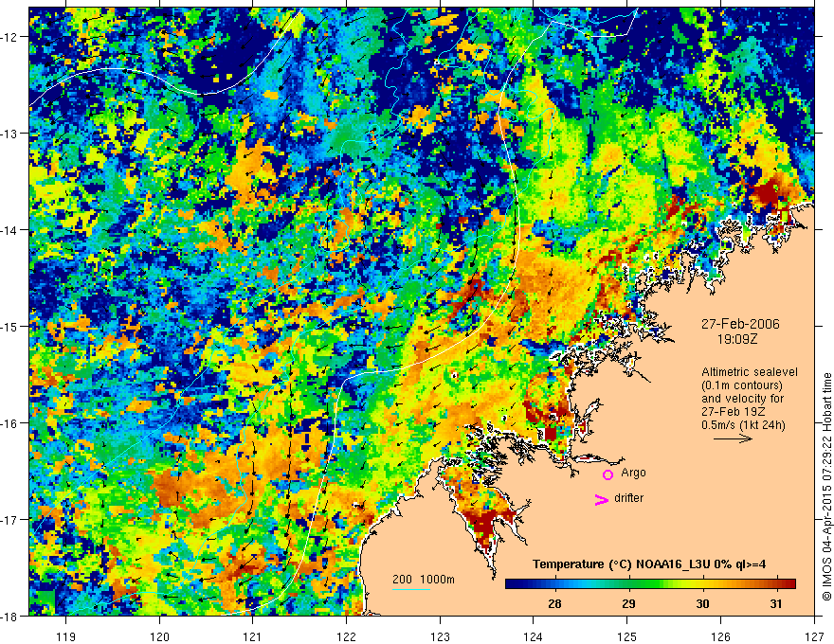Click the '-17' latitude axis label

[10, 520]
